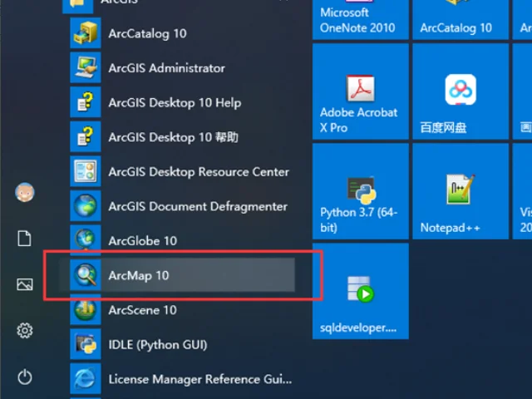Open ArcMap 10 from the app list
Viewport: 532px width, 399px height.
pos(138,275)
